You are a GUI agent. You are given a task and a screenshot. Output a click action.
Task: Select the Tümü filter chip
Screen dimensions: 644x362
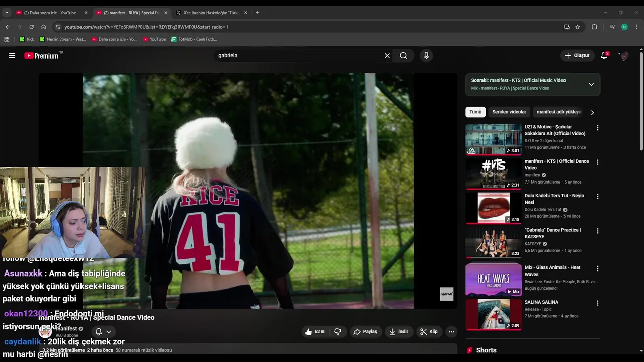coord(475,112)
